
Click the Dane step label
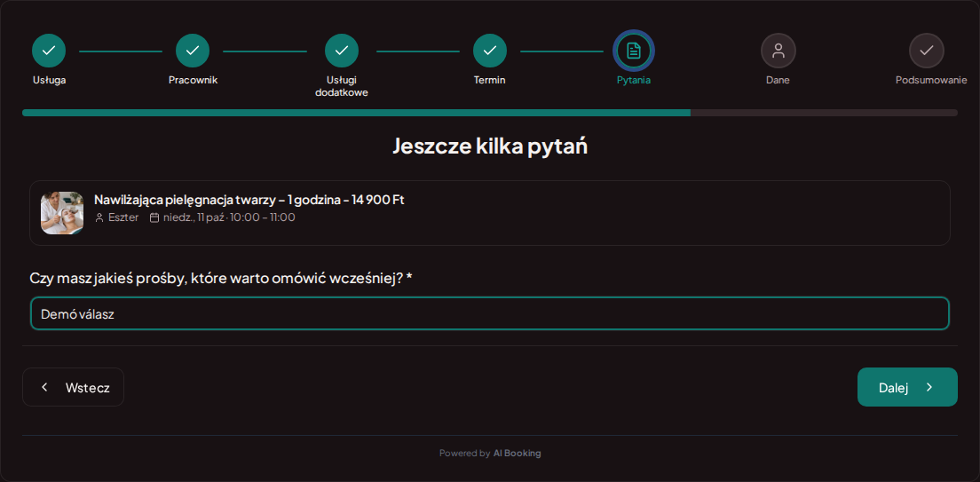point(778,80)
